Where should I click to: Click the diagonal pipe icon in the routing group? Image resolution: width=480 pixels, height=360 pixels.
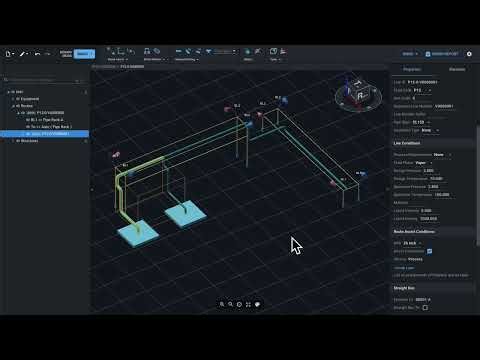click(x=188, y=51)
